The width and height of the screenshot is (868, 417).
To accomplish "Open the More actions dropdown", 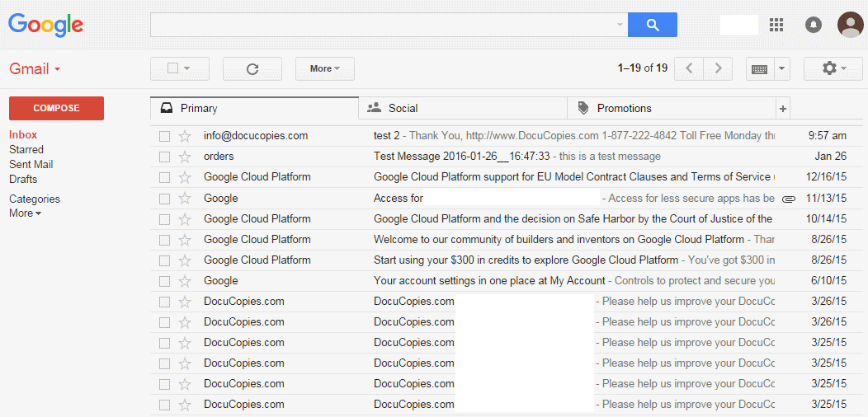I will pyautogui.click(x=324, y=68).
